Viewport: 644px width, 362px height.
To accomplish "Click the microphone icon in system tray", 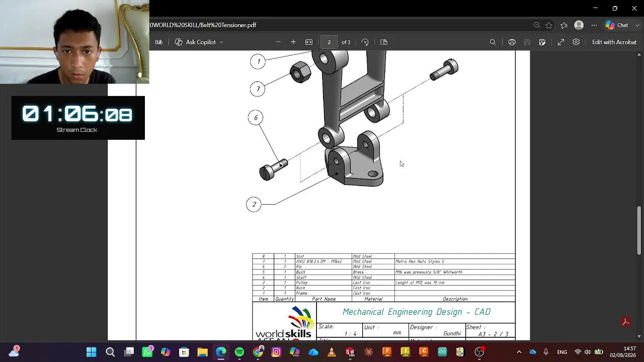I will pyautogui.click(x=546, y=352).
